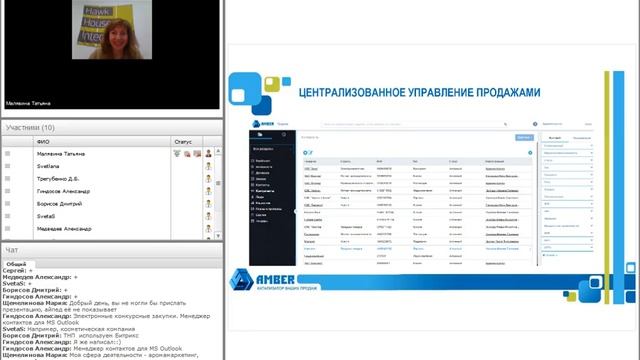Select Гиндосов Александр in the participants list

pyautogui.click(x=63, y=191)
